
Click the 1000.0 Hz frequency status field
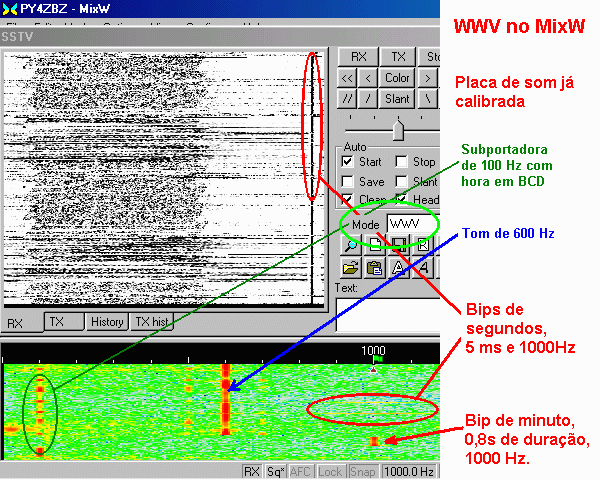(409, 472)
